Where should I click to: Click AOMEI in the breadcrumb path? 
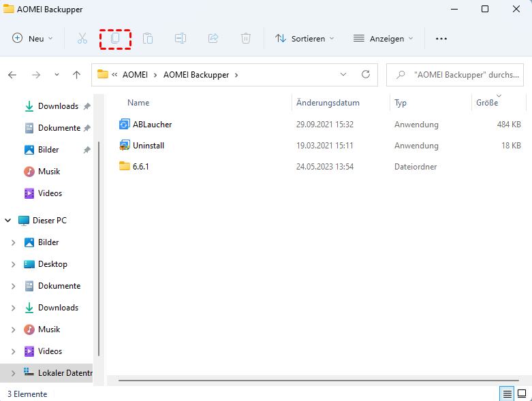[x=135, y=75]
